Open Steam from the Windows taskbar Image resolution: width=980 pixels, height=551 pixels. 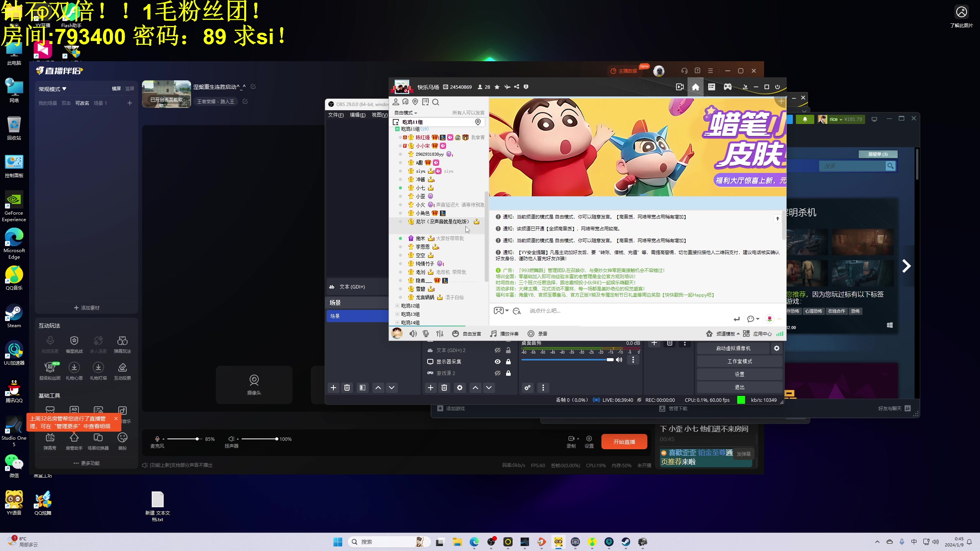(626, 542)
